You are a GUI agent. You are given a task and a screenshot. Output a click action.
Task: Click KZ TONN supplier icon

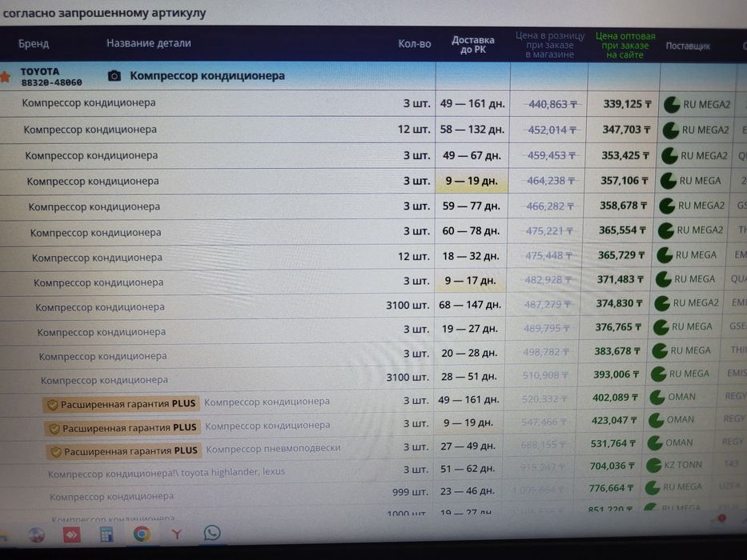pyautogui.click(x=653, y=466)
